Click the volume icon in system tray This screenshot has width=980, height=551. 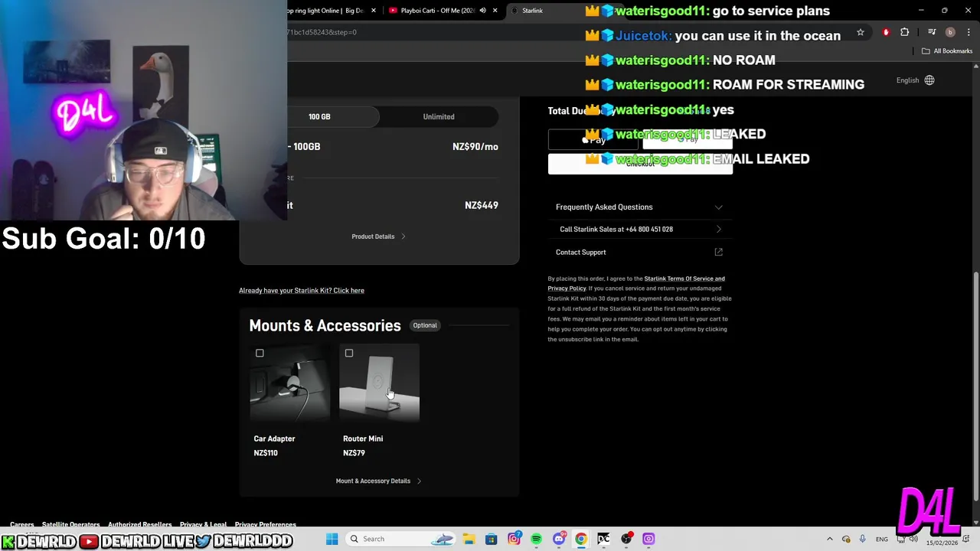coord(913,539)
